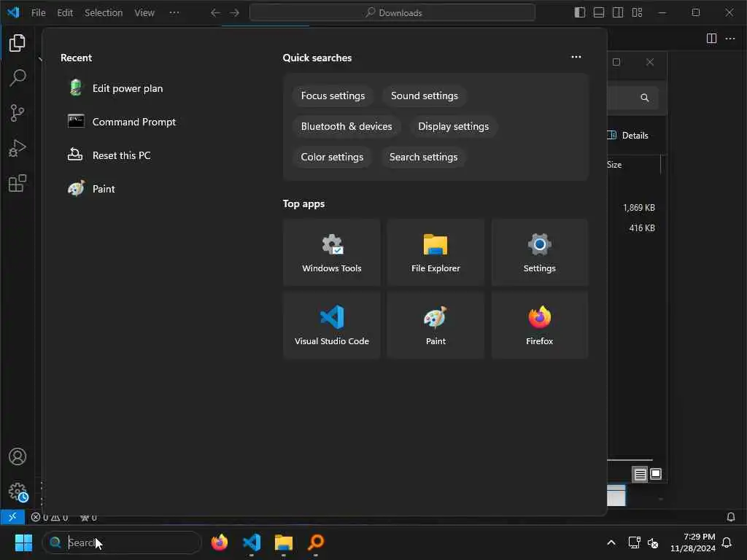Select Bluetooth & devices quick search
Image resolution: width=747 pixels, height=560 pixels.
347,126
